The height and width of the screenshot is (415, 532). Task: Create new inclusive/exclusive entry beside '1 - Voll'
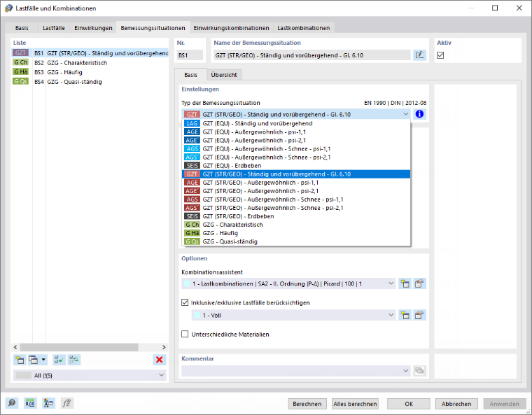[405, 315]
